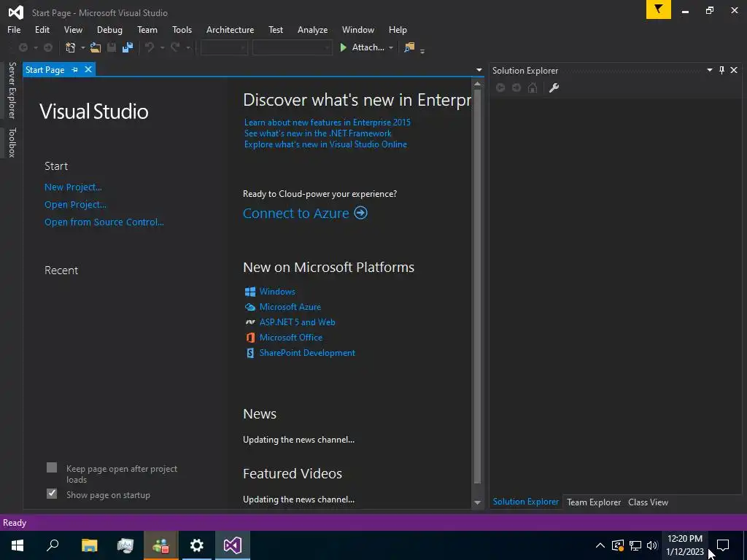Click the Redo toolbar icon
This screenshot has height=560, width=747.
(175, 47)
